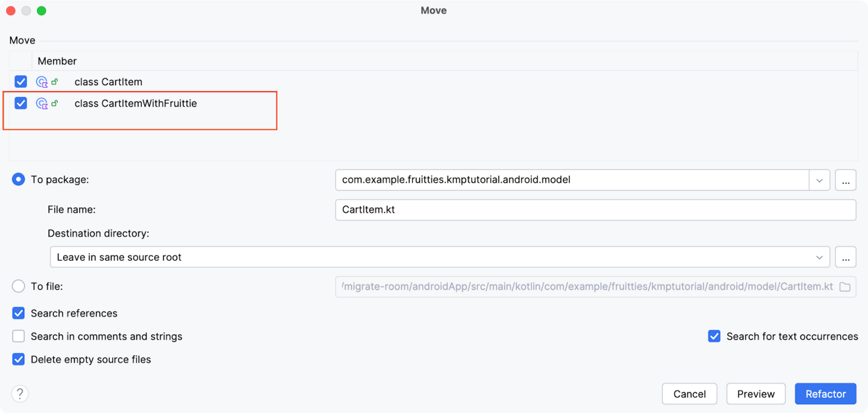This screenshot has height=413, width=868.
Task: Click the folder icon in the To file field
Action: coord(844,287)
